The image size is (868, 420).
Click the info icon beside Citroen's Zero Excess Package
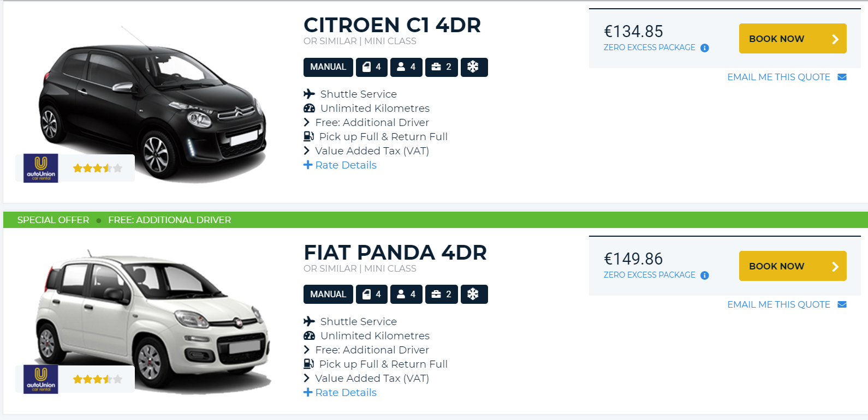(x=705, y=48)
